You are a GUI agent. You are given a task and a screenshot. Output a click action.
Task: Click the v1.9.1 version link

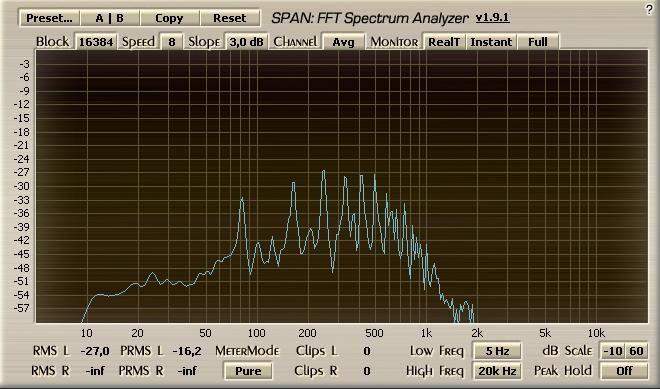click(x=492, y=18)
